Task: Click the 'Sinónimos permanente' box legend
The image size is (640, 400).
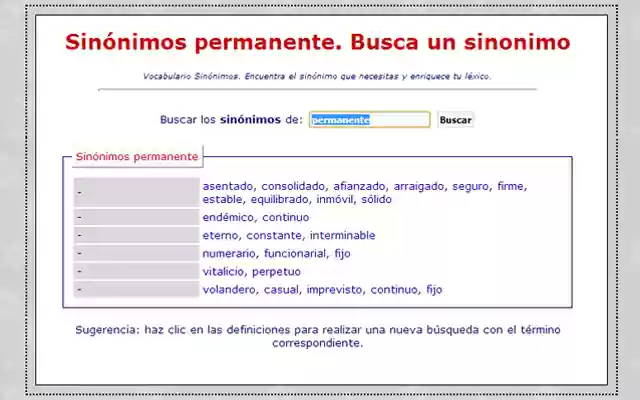Action: (x=137, y=156)
